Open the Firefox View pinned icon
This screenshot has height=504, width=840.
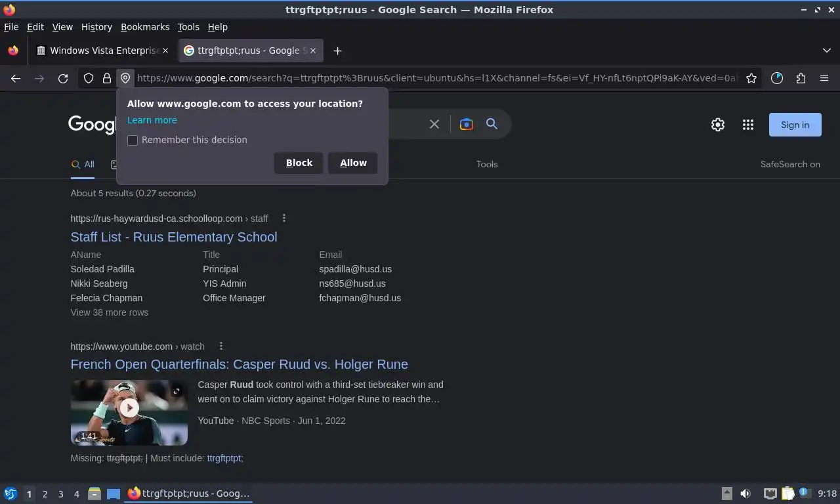(x=13, y=51)
